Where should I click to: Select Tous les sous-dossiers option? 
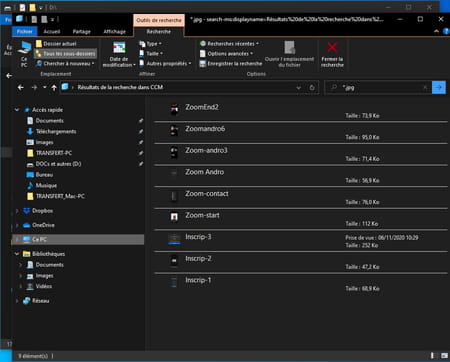coord(66,53)
